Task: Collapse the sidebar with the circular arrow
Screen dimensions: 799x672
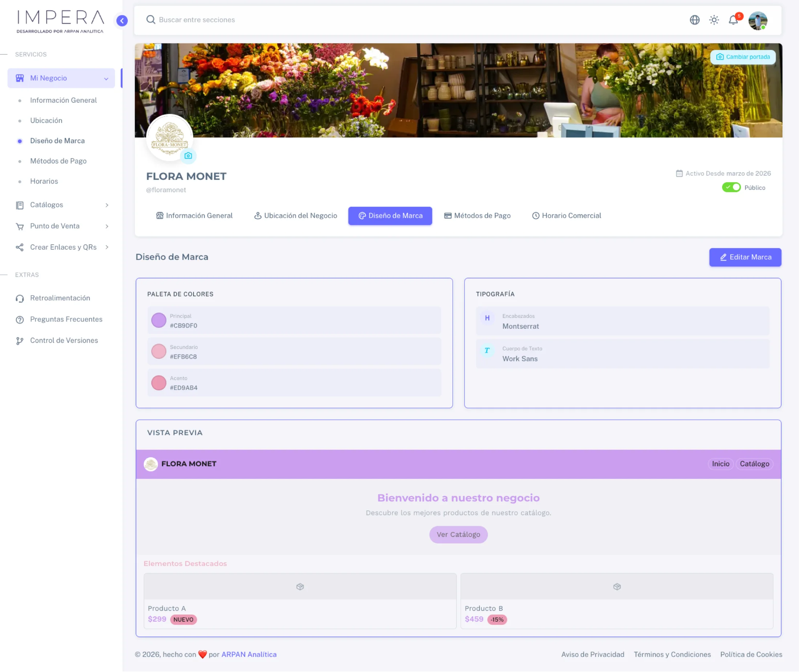Action: point(122,21)
